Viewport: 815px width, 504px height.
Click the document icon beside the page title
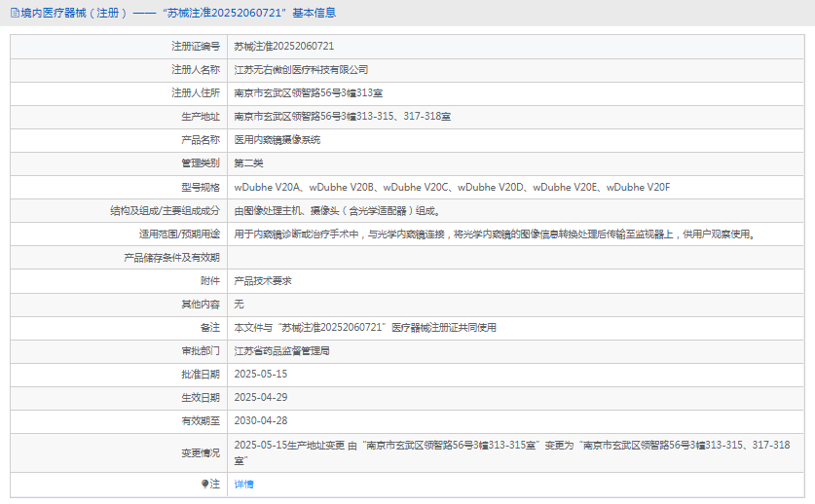coord(15,13)
